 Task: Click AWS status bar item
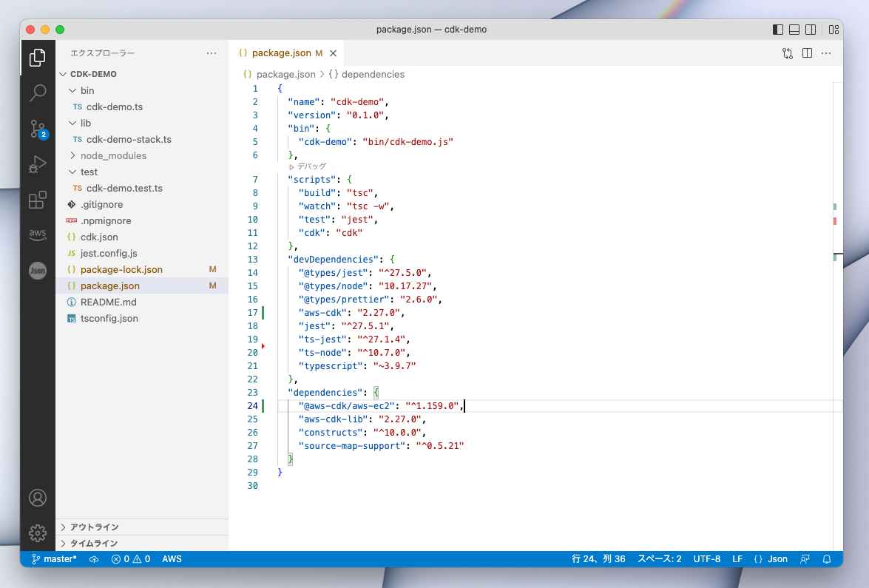pyautogui.click(x=172, y=559)
